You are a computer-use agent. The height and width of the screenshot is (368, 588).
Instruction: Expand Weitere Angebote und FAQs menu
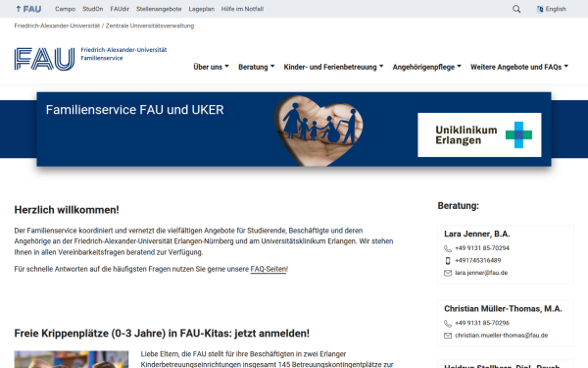(x=519, y=67)
